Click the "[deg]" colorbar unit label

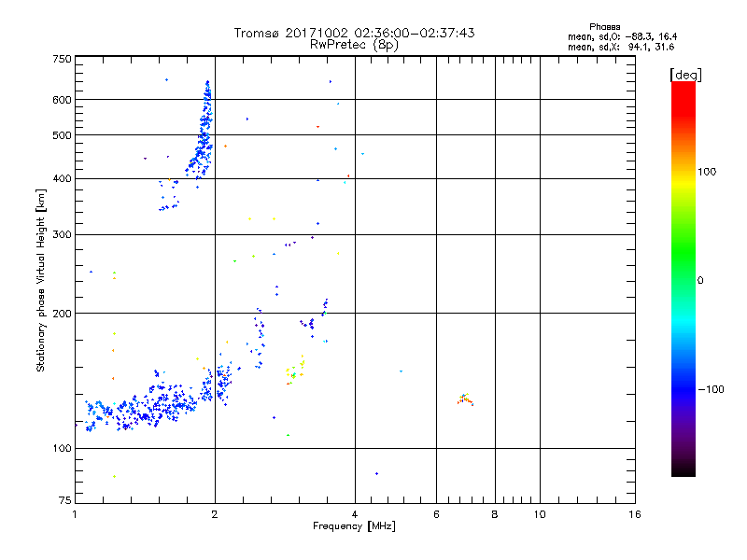click(x=685, y=75)
